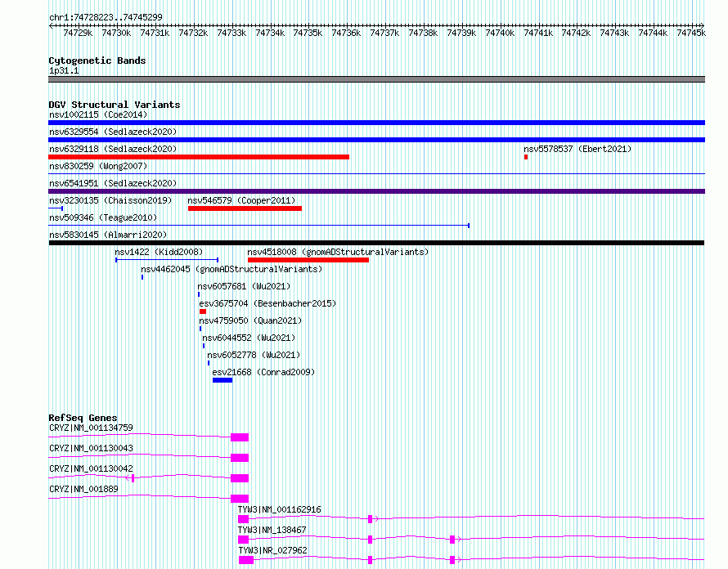Select the nsv830259 (Wong2007) label
Screen dimensions: 728x569
(98, 166)
